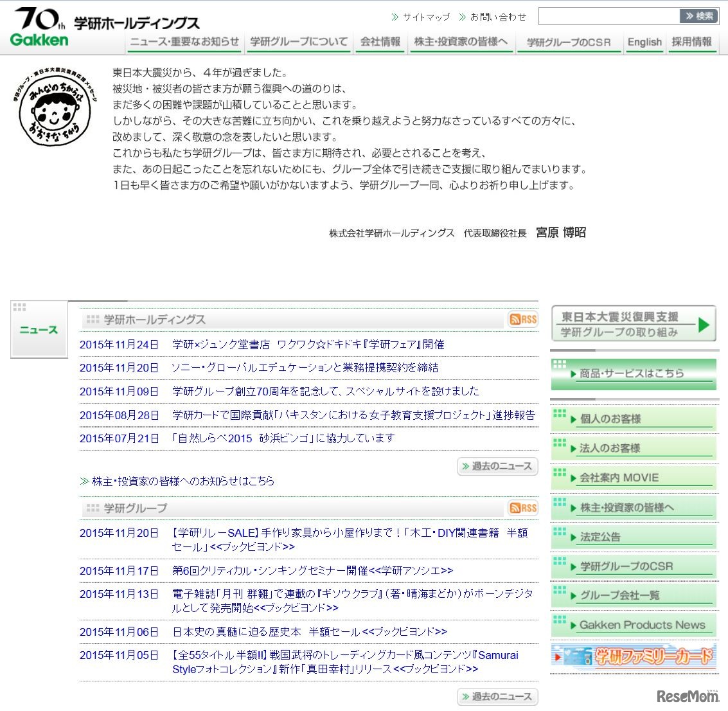This screenshot has width=728, height=711.
Task: Open 学研グループのCSR in the navigation bar
Action: (x=569, y=40)
